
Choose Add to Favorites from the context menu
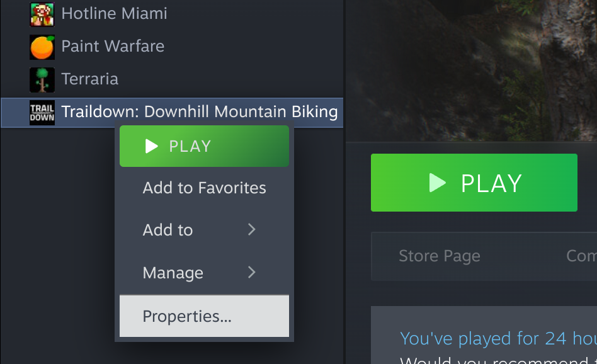coord(204,188)
